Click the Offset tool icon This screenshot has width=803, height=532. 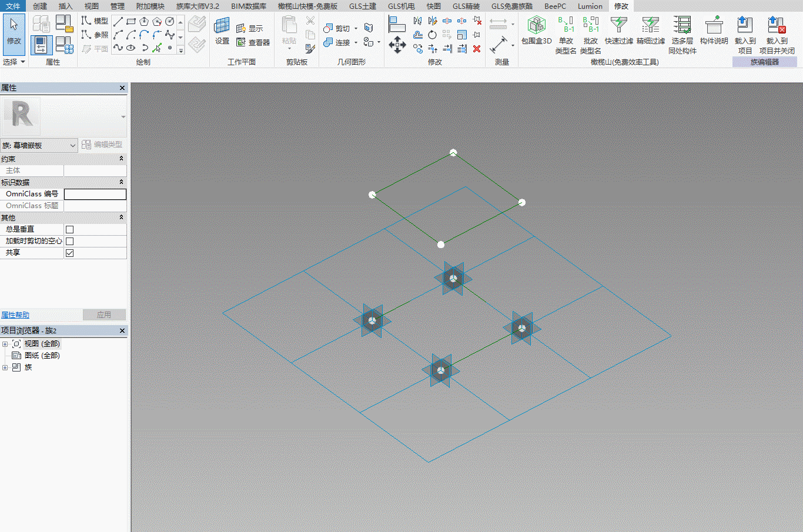click(x=418, y=35)
